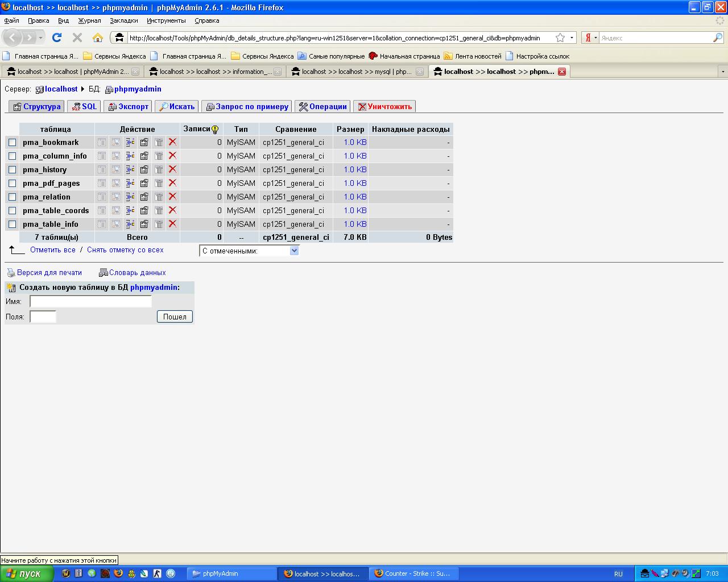728x582 pixels.
Task: Click 'Снять отметку со всех' link
Action: [x=125, y=250]
